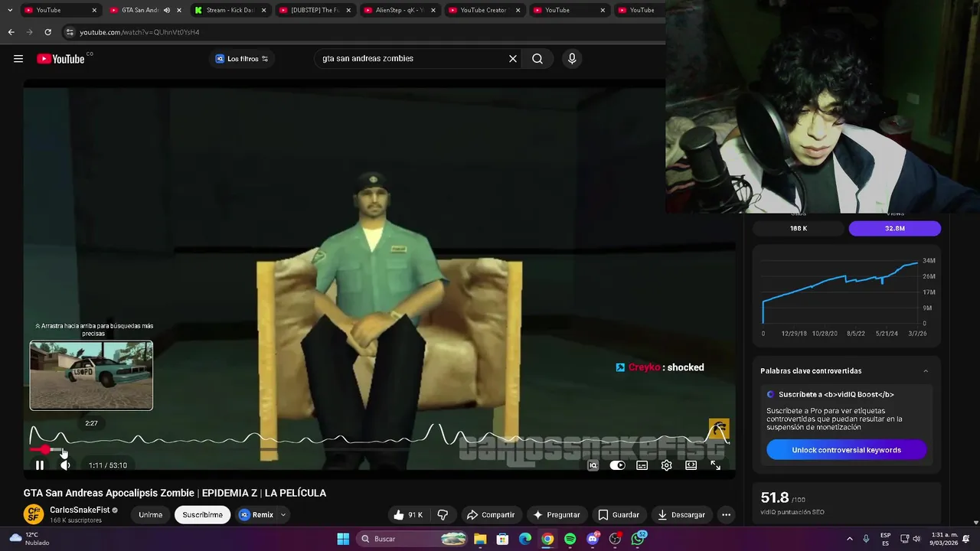Viewport: 980px width, 551px height.
Task: Save video with Guardar button
Action: pyautogui.click(x=619, y=515)
